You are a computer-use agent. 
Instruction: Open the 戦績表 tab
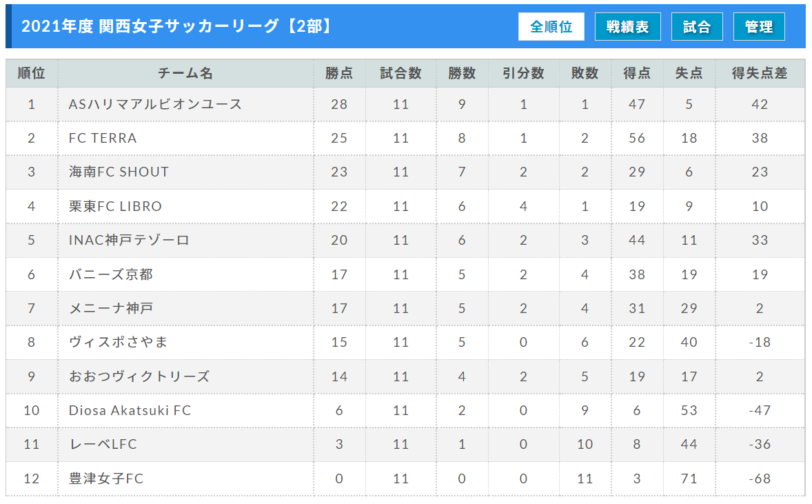coord(628,26)
